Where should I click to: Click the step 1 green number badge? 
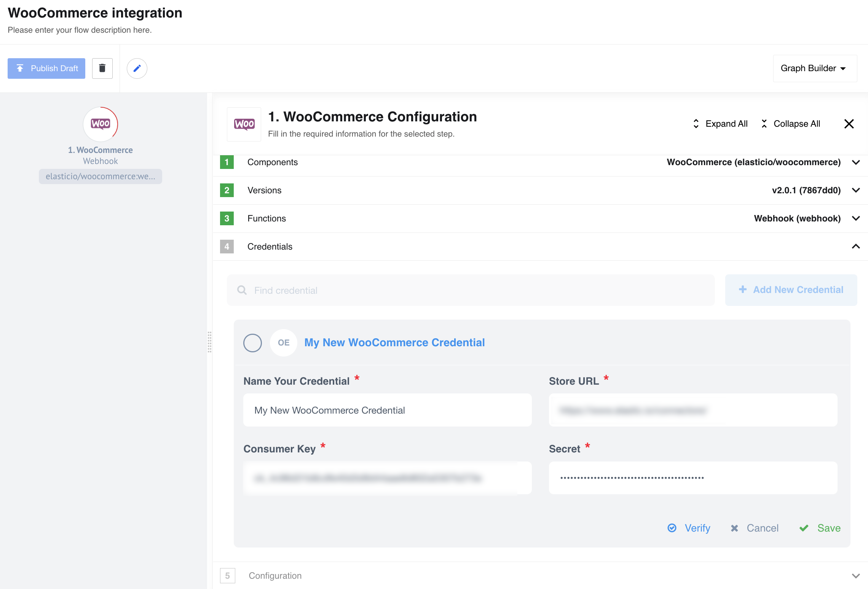[227, 162]
